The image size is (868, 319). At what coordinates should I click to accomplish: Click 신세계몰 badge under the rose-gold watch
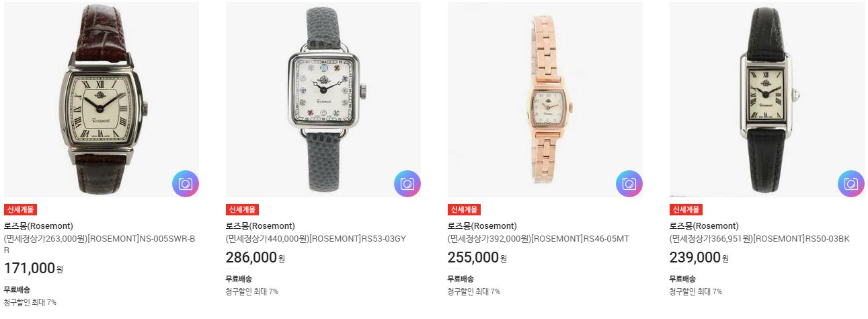[464, 209]
